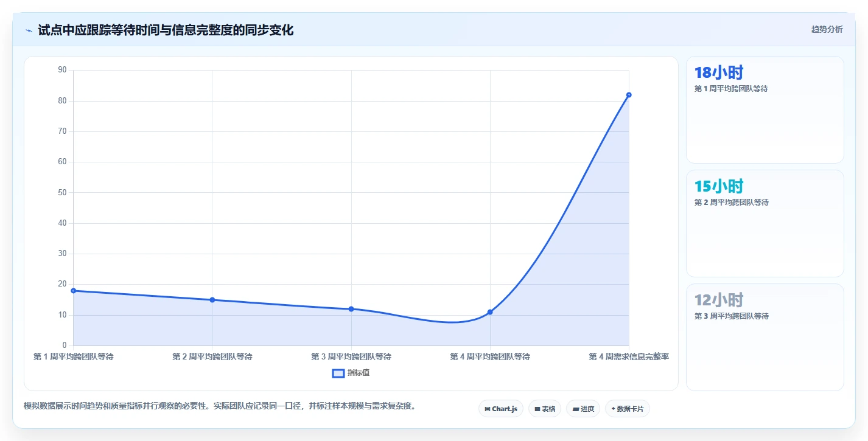Click card caption 第 3 周平均跨团队等待

(731, 316)
